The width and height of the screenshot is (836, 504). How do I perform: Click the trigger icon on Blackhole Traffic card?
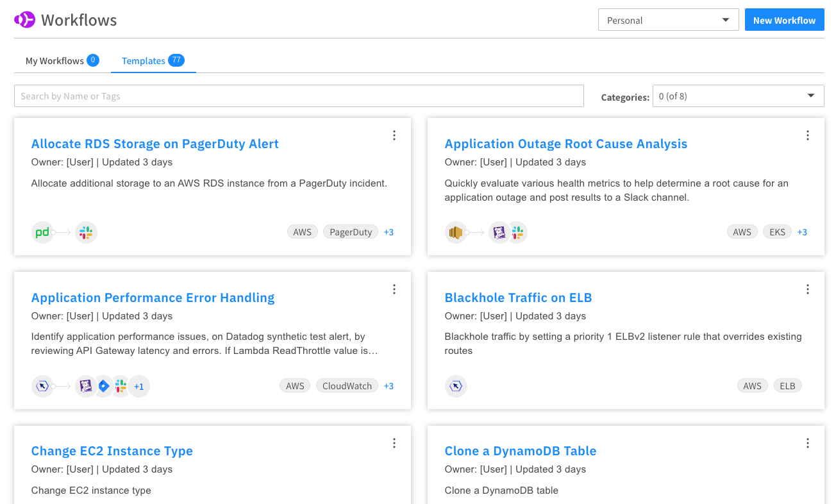coord(456,386)
